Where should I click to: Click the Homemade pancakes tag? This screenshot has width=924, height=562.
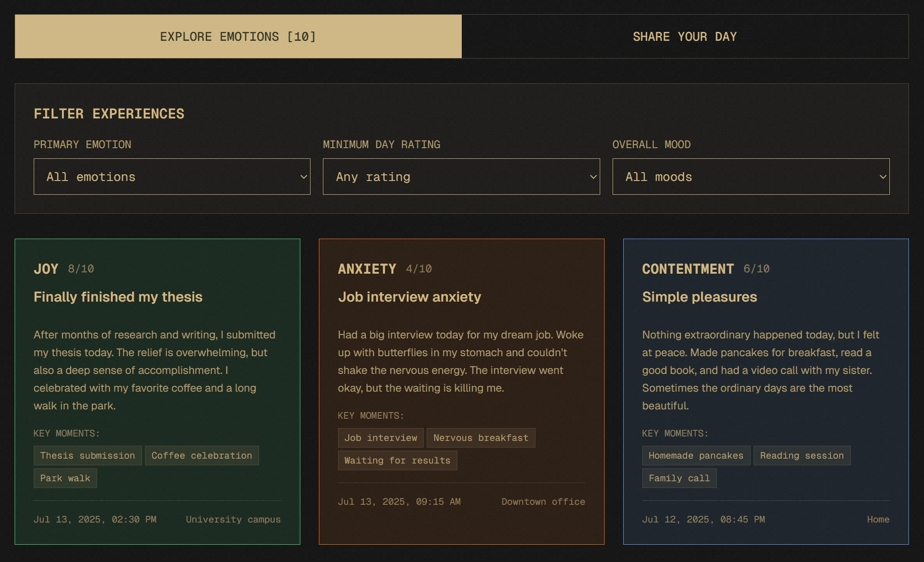coord(696,456)
